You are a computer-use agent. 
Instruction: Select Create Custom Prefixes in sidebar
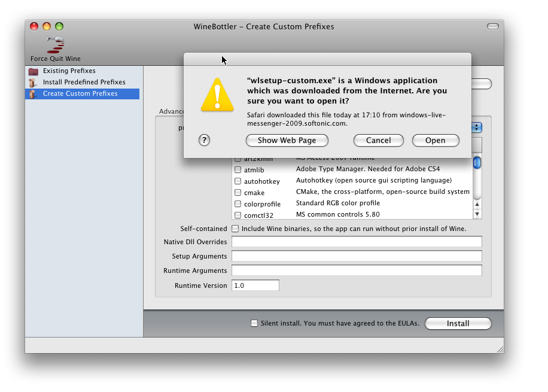(x=83, y=94)
